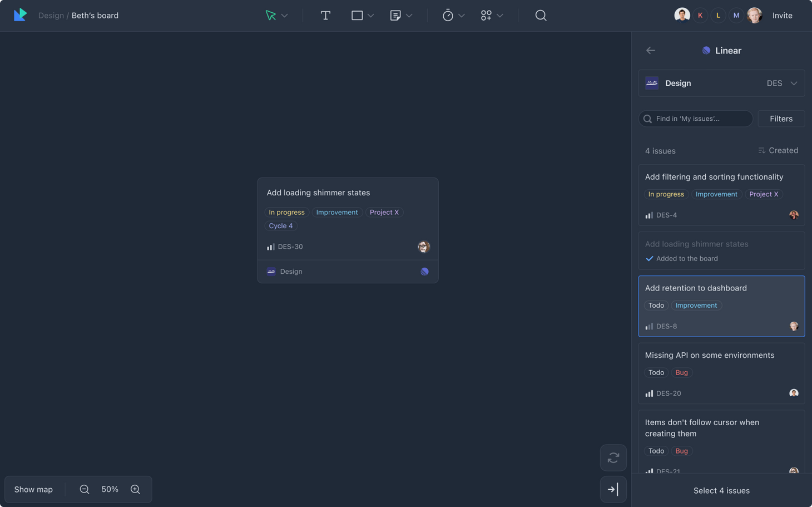This screenshot has height=507, width=812.
Task: Click the Invite button
Action: [x=782, y=15]
